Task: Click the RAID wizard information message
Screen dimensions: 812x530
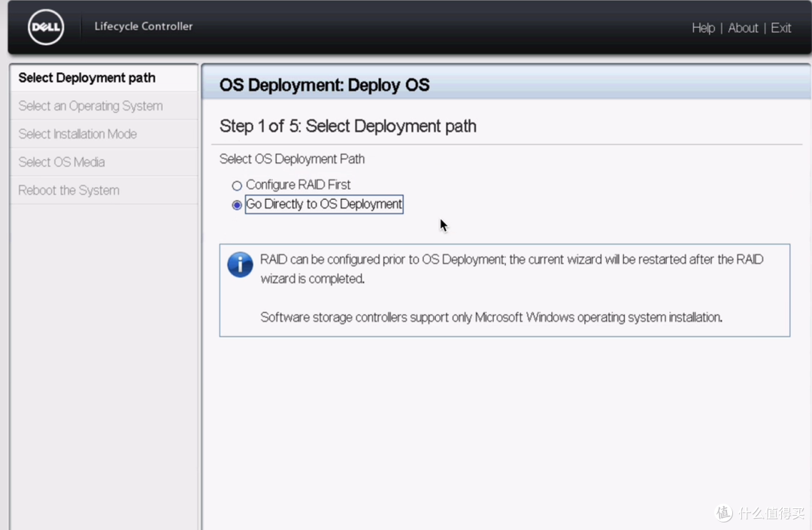Action: coord(511,268)
